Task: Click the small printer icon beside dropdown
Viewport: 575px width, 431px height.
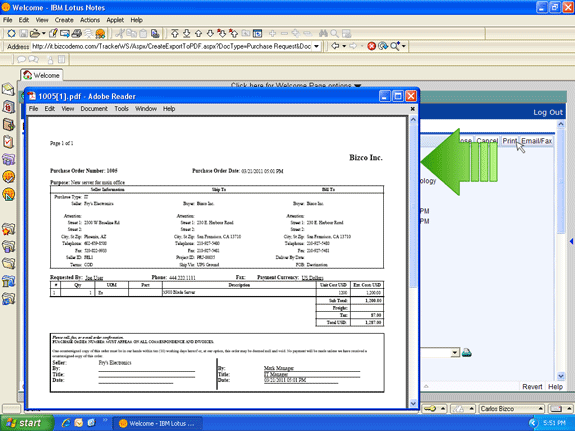Action: tap(466, 353)
